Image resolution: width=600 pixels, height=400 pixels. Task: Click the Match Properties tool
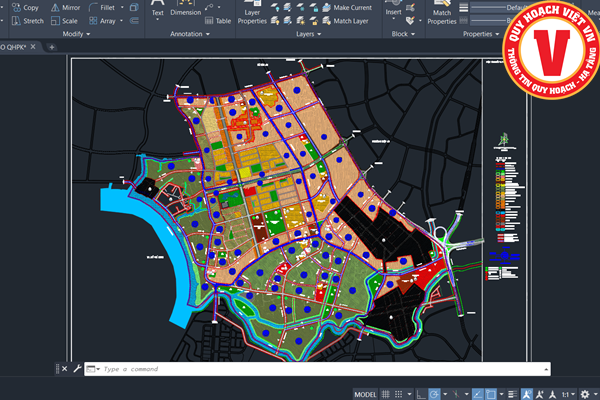point(442,14)
